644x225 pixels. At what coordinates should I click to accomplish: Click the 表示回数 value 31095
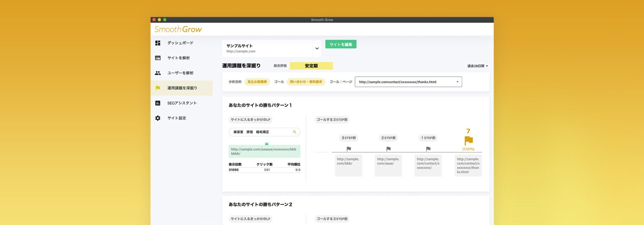tap(234, 170)
